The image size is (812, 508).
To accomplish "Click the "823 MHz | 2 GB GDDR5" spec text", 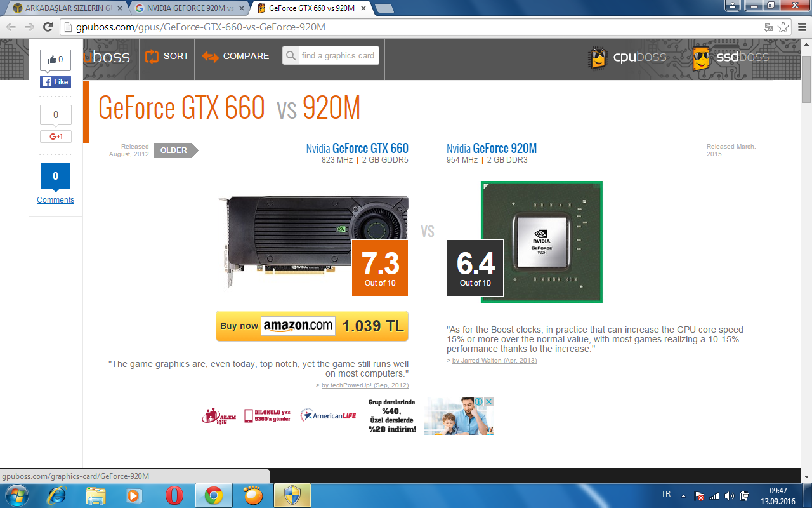I will (x=365, y=160).
